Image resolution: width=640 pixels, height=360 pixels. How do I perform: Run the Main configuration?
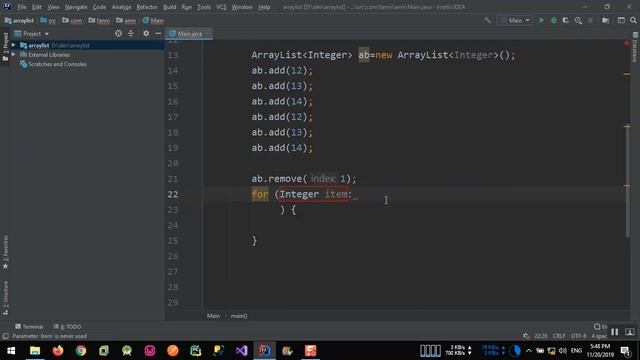coord(541,20)
